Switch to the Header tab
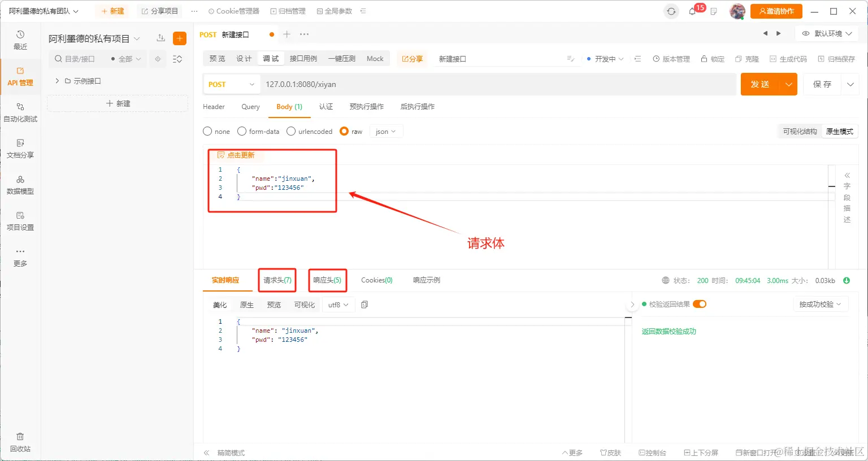This screenshot has height=461, width=868. coord(214,106)
